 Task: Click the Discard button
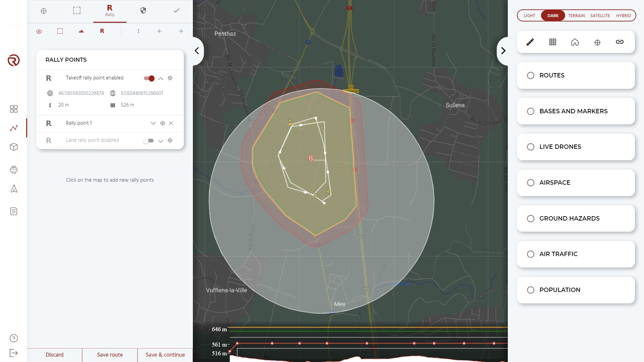[55, 355]
